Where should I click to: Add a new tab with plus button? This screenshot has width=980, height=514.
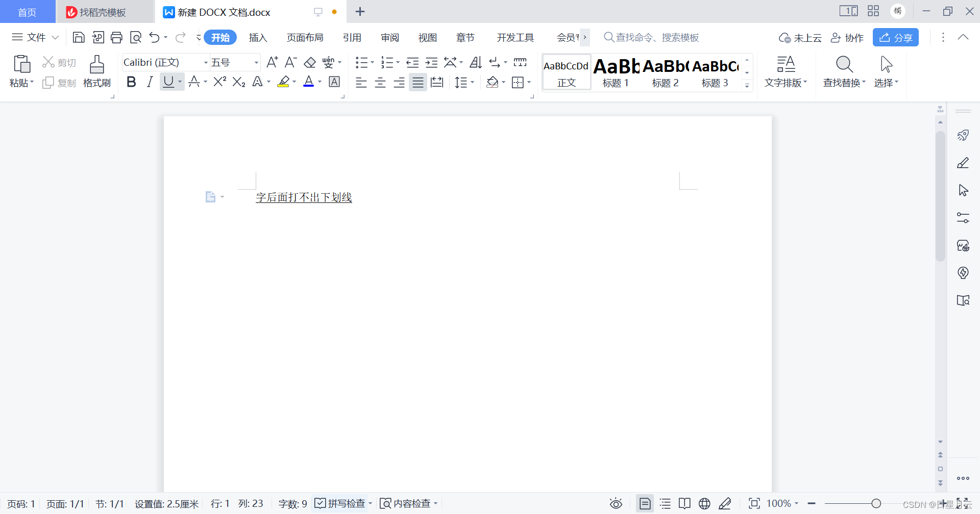tap(360, 12)
